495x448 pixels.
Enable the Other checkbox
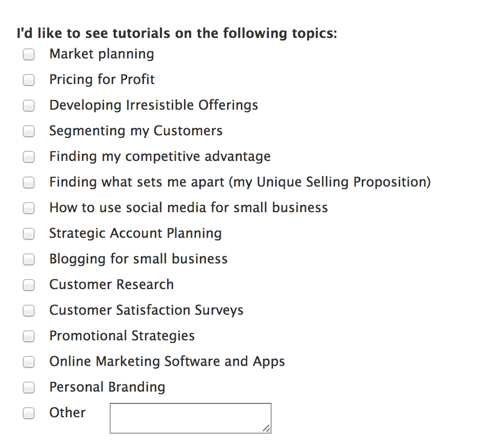click(x=29, y=413)
